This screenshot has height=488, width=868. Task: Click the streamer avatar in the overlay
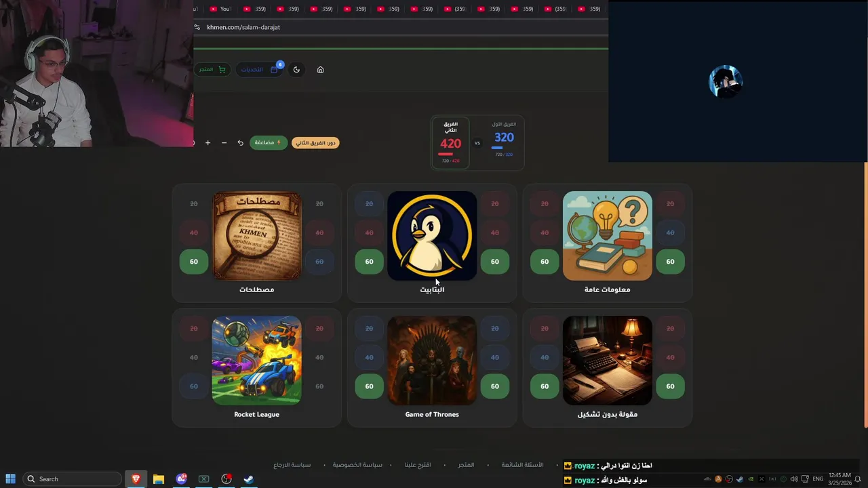point(725,81)
